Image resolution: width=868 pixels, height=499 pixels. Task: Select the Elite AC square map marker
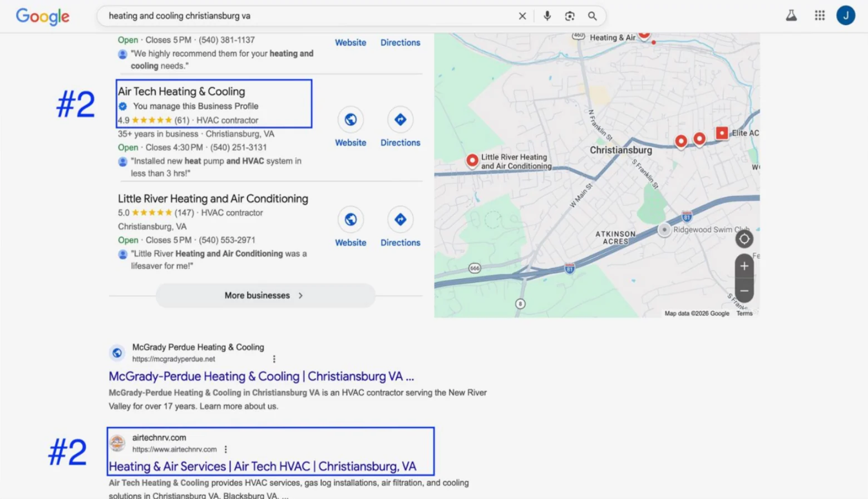[722, 133]
